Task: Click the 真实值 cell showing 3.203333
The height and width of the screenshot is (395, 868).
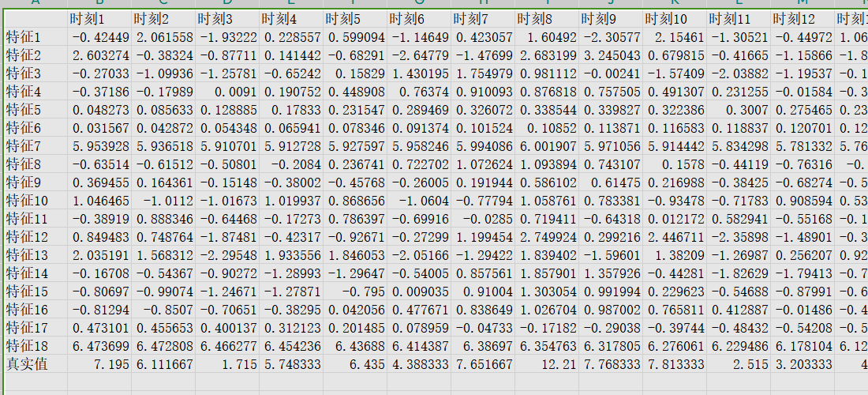Action: pos(803,364)
